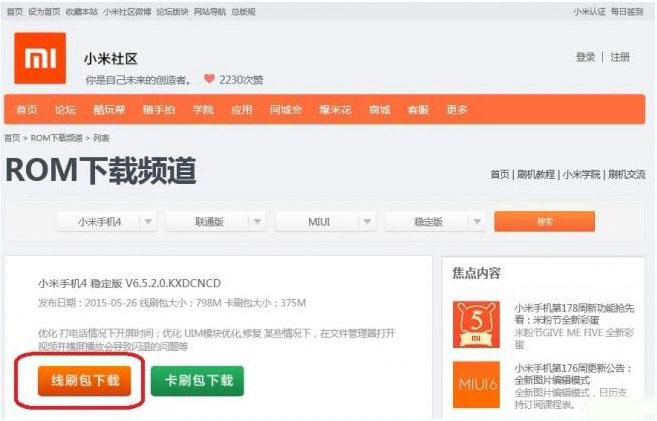Click the 小米社区 site name

(x=111, y=59)
